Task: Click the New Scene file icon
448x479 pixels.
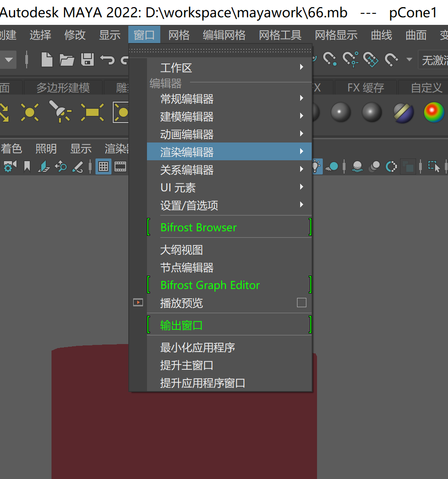Action: (47, 59)
